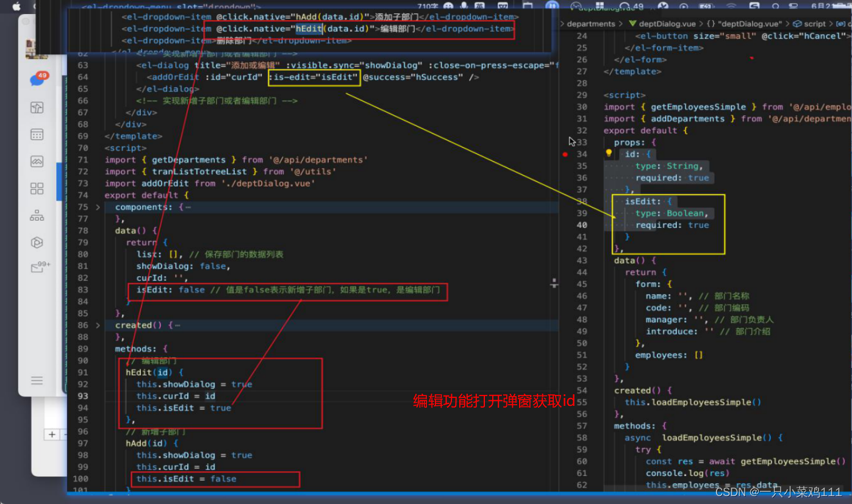Open the three-line menu in sidebar
852x504 pixels.
37,380
